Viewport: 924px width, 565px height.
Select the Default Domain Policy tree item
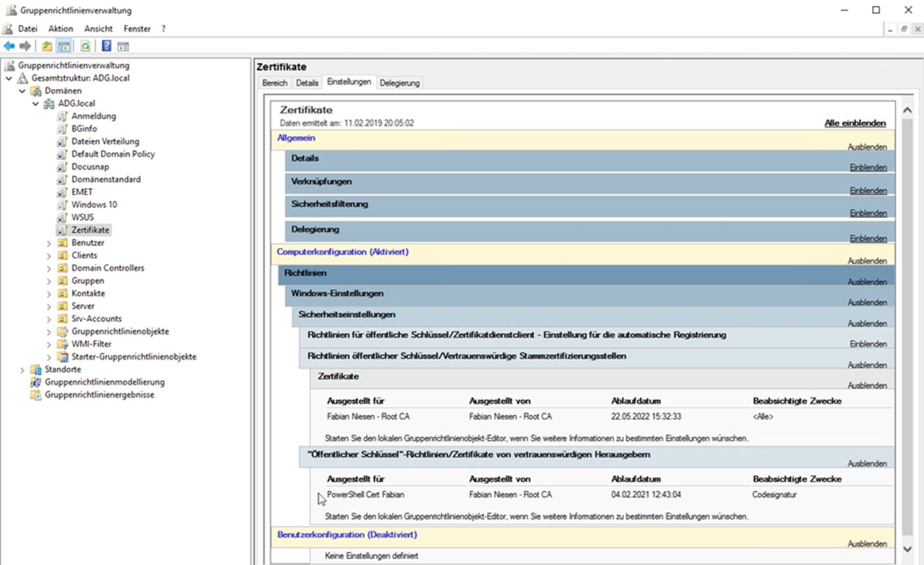click(x=113, y=154)
